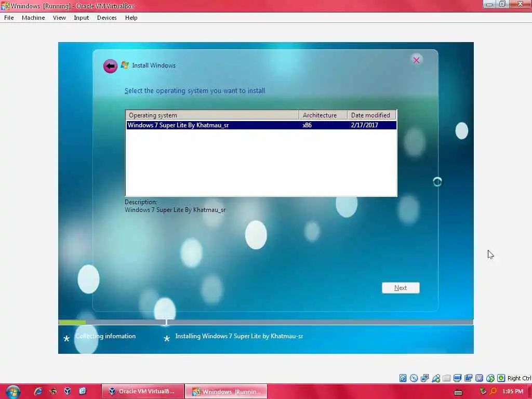Click the fourth pinned quick-launch icon in taskbar

83,391
